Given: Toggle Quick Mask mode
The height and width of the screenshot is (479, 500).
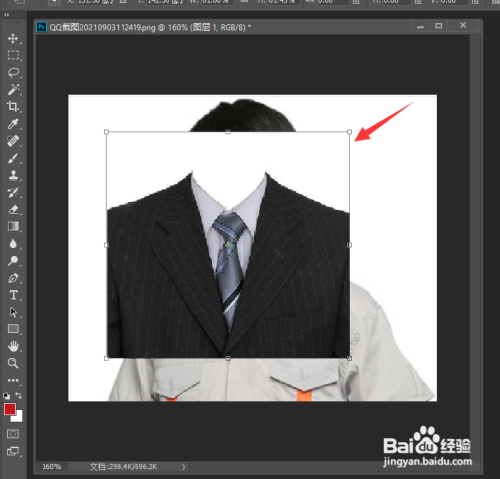Looking at the screenshot, I should (13, 434).
